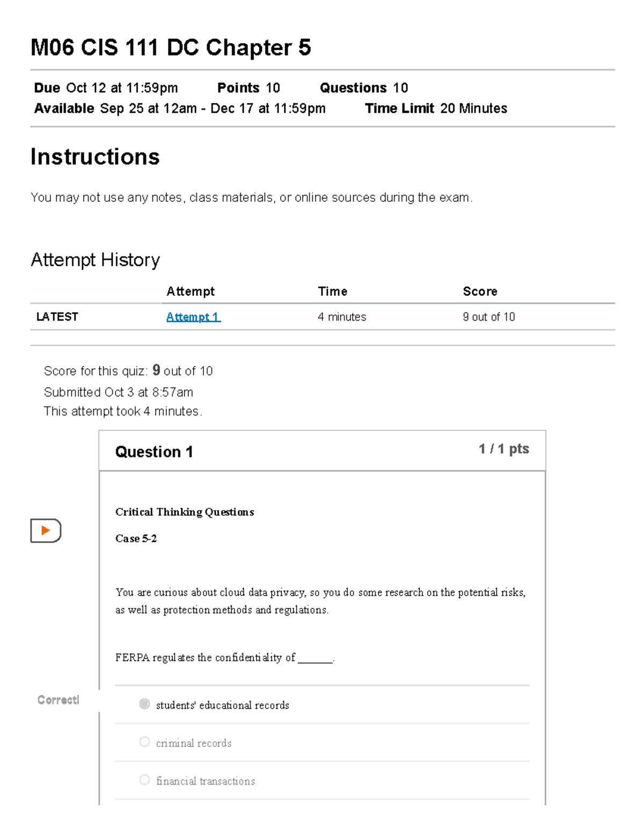Image resolution: width=644 pixels, height=834 pixels.
Task: Click the Attempt column header
Action: (191, 291)
